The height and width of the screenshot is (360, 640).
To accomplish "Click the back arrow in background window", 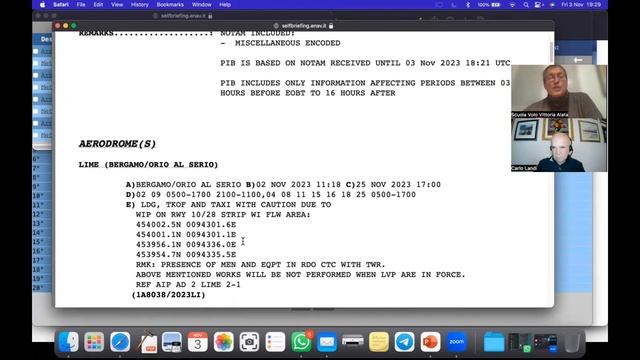I will click(578, 60).
